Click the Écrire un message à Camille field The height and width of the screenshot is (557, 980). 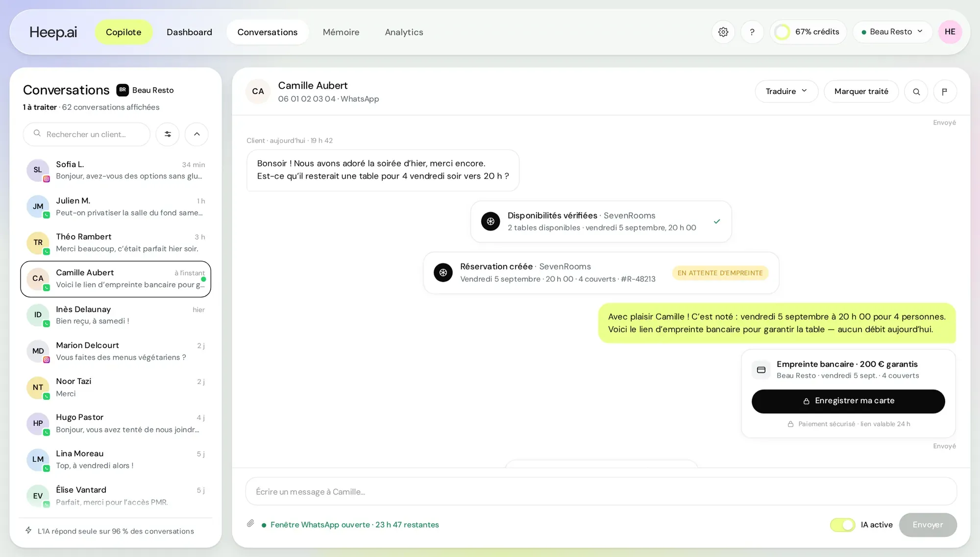(x=601, y=491)
